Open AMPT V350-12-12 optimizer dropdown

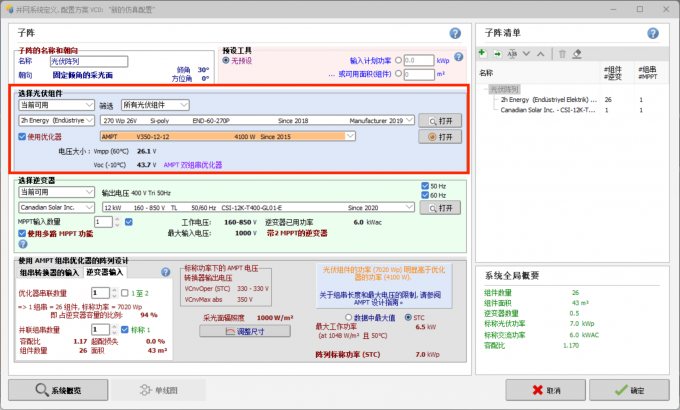[228, 137]
